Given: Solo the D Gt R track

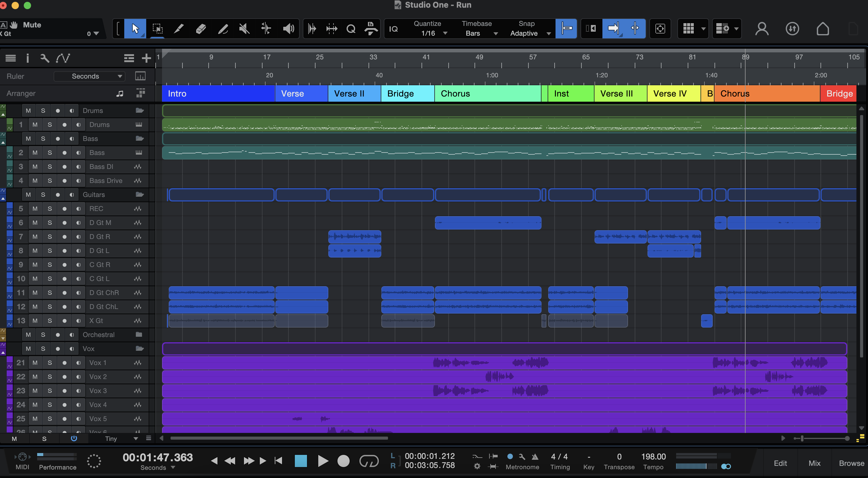Looking at the screenshot, I should (50, 237).
